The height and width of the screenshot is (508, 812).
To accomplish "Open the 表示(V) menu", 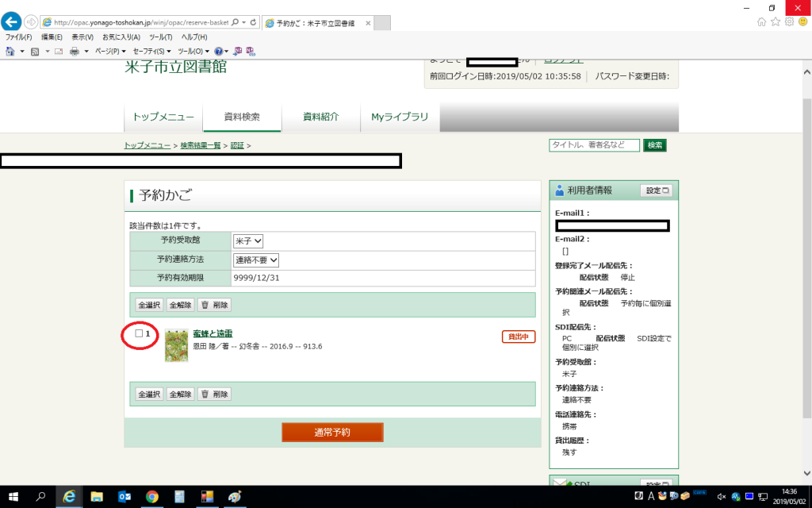I will tap(82, 37).
